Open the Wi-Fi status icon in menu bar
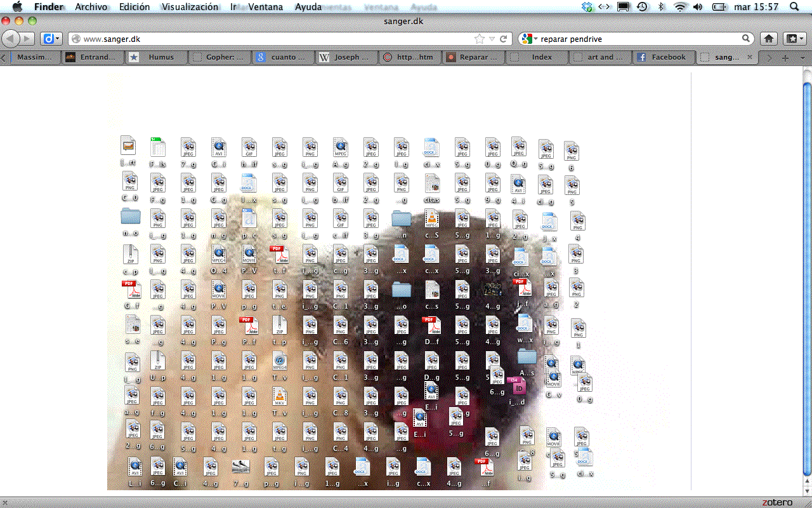The image size is (812, 508). click(x=680, y=7)
